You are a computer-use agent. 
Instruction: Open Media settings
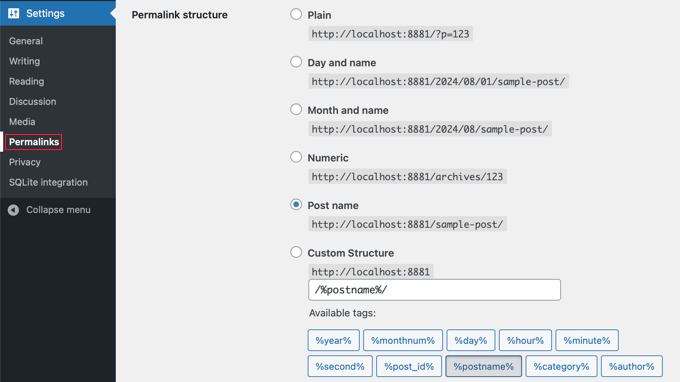(x=22, y=122)
